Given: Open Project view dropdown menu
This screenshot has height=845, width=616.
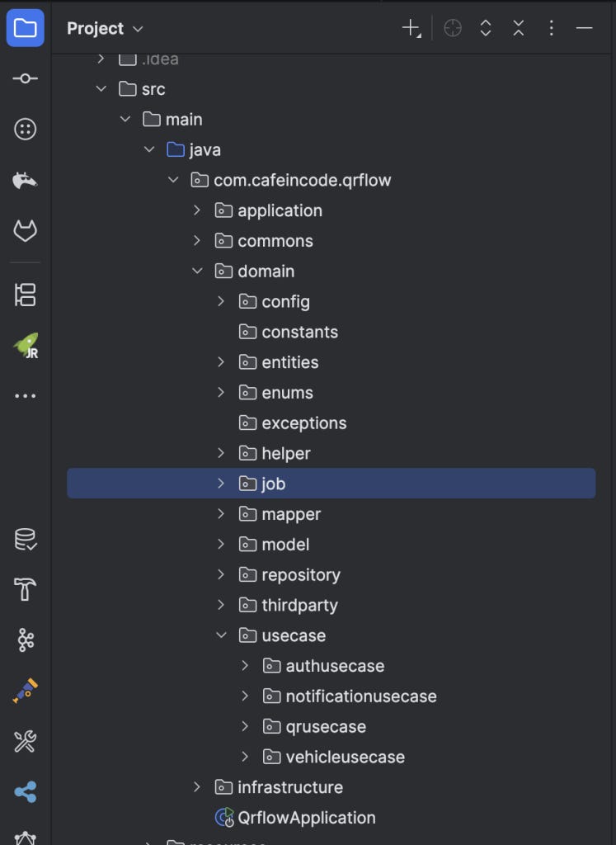Looking at the screenshot, I should coord(105,28).
